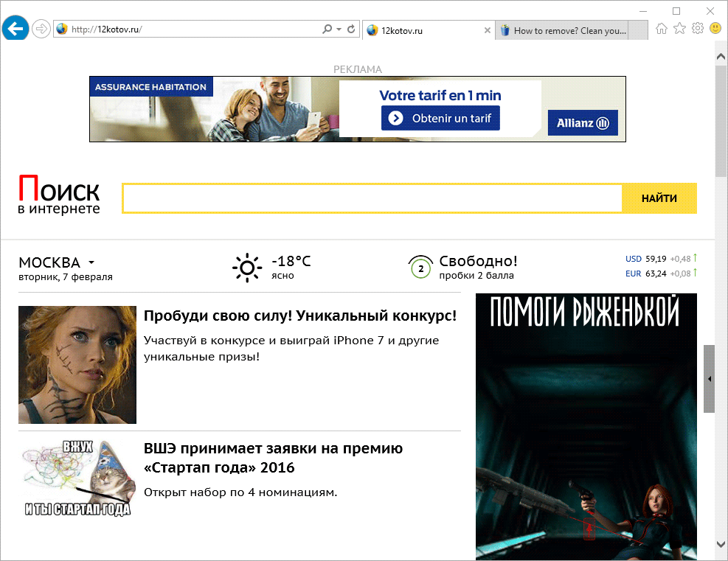The width and height of the screenshot is (728, 561).
Task: Select the 12kotov.ru tab
Action: 429,31
